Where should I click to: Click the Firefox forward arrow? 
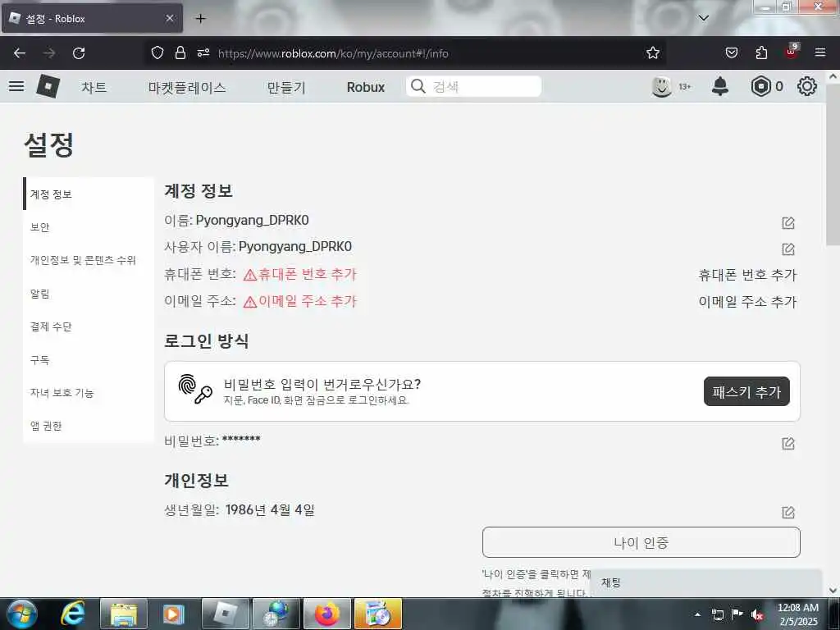click(49, 53)
